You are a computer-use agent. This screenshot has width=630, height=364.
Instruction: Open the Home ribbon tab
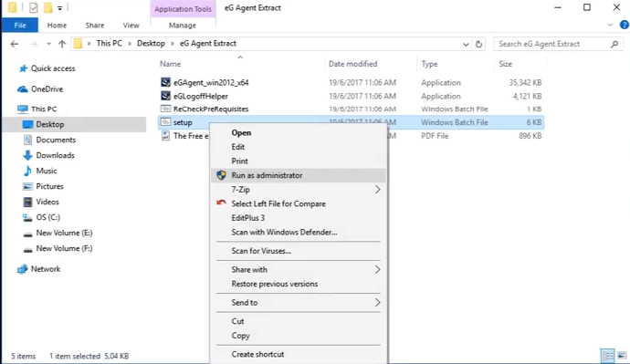point(57,25)
